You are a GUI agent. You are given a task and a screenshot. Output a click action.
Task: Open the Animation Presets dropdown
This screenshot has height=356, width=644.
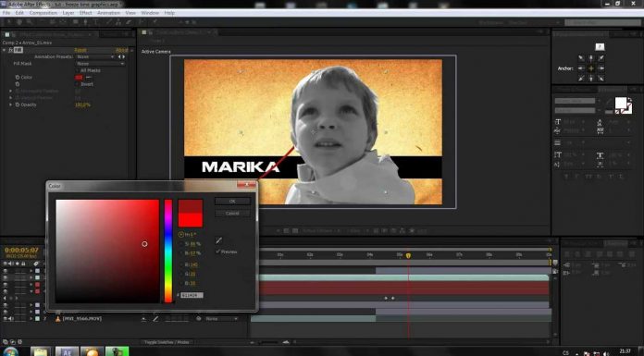tap(95, 56)
